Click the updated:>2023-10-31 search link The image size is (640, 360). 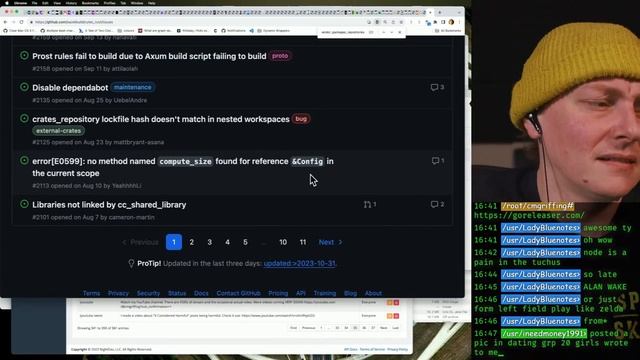[300, 264]
